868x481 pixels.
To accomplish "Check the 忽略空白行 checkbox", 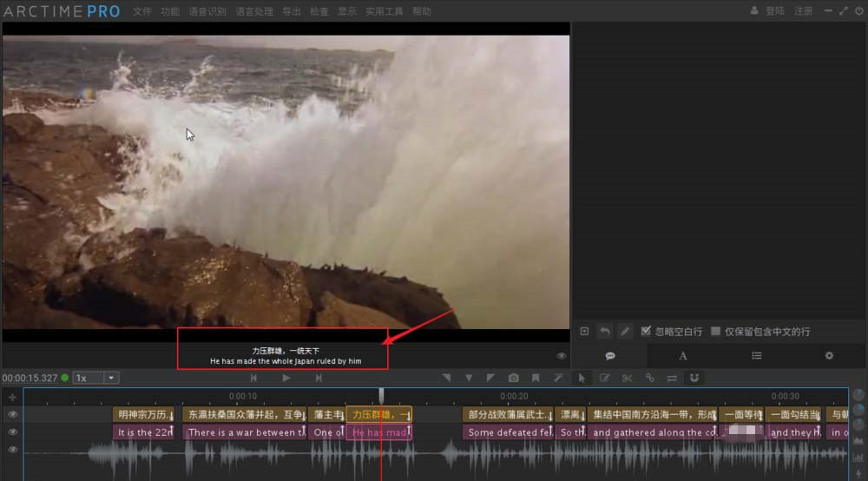I will click(x=646, y=332).
